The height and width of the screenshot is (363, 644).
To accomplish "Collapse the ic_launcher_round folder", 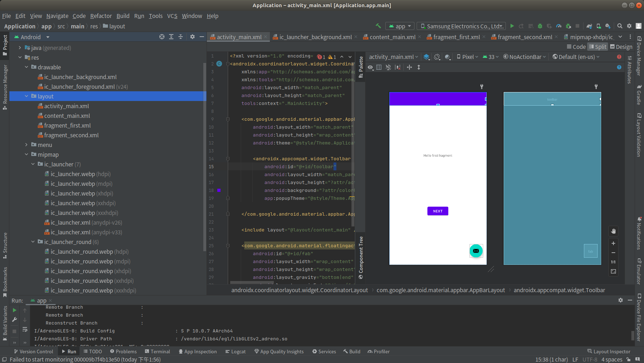I will [x=33, y=242].
